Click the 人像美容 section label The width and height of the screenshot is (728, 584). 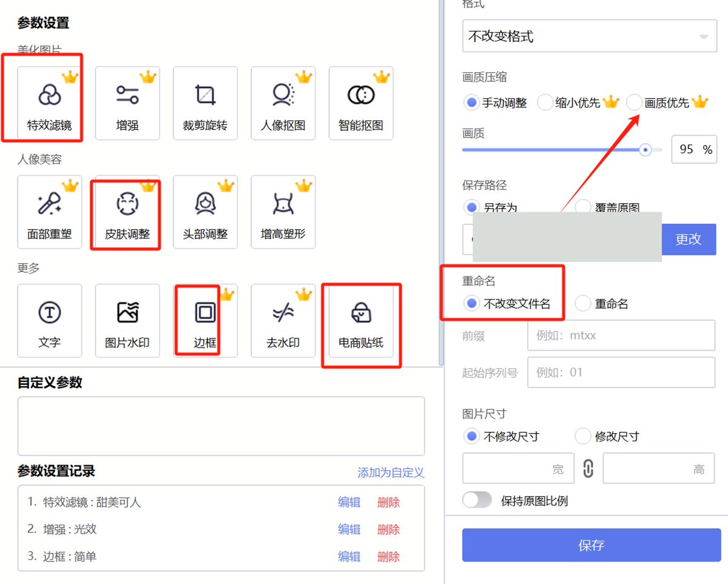click(39, 159)
